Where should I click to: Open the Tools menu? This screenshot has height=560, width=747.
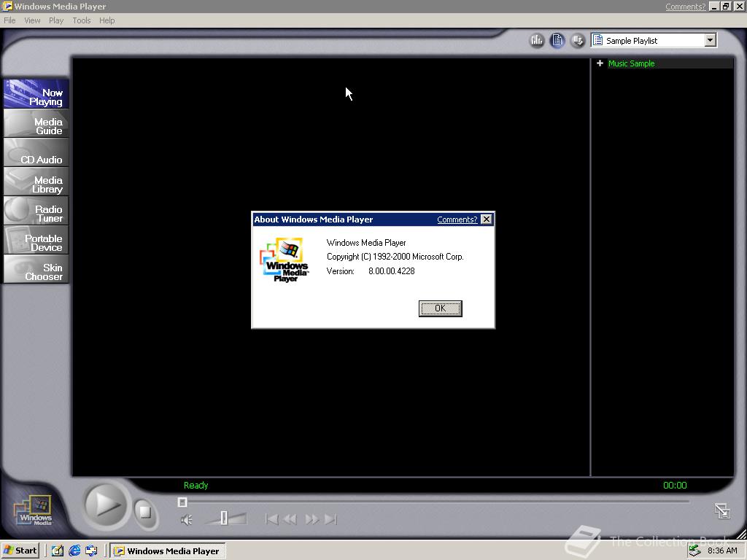(x=82, y=20)
